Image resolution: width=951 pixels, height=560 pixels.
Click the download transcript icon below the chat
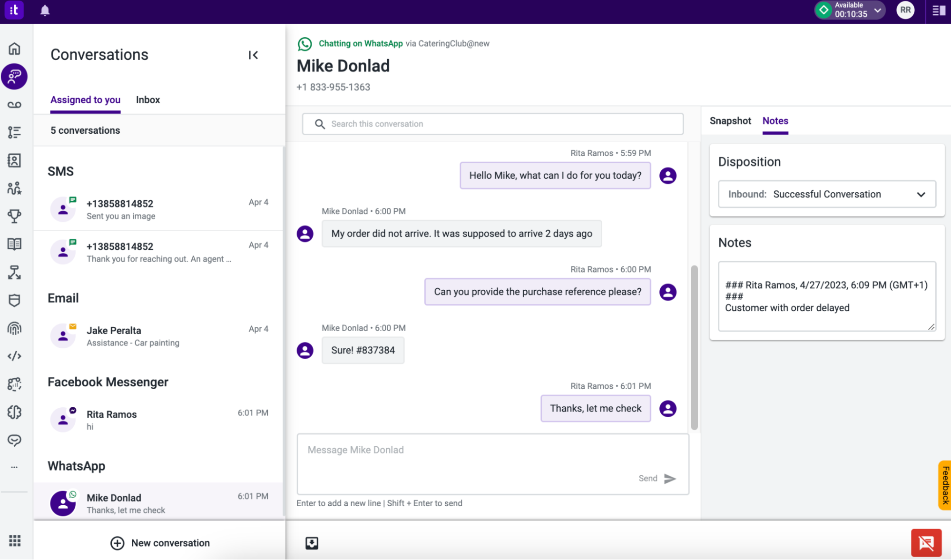click(x=312, y=542)
